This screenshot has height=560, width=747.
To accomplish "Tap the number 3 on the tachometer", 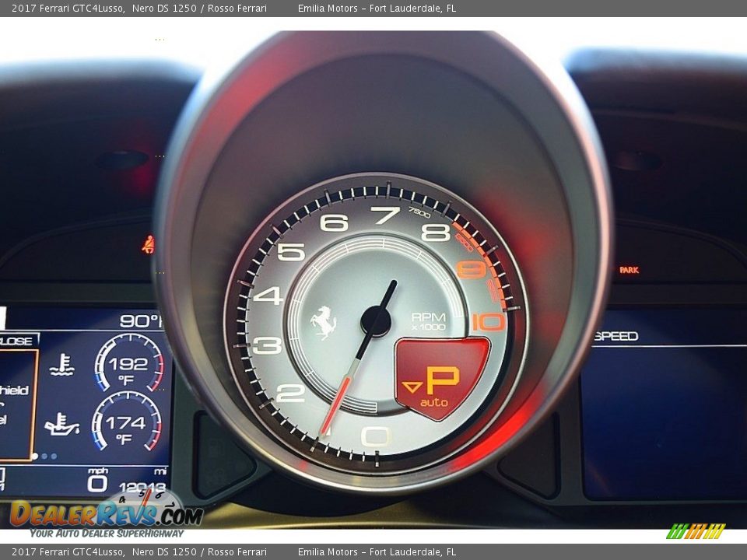I will point(267,345).
